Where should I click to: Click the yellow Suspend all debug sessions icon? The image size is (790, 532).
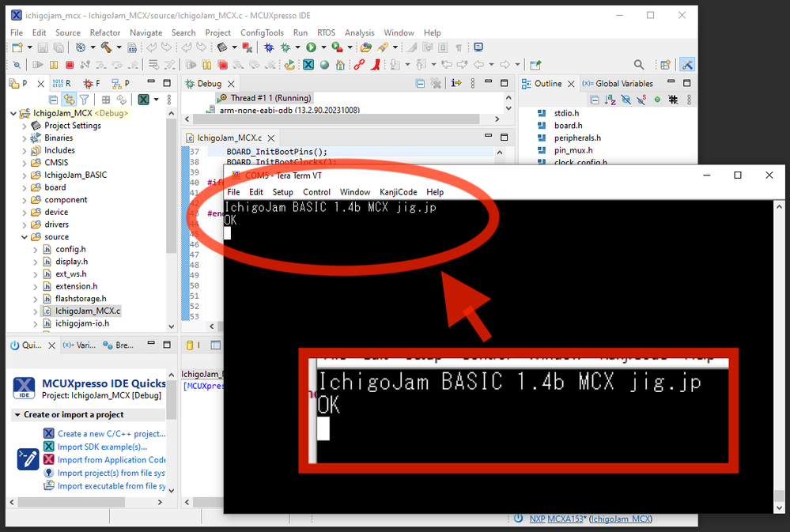(206, 65)
